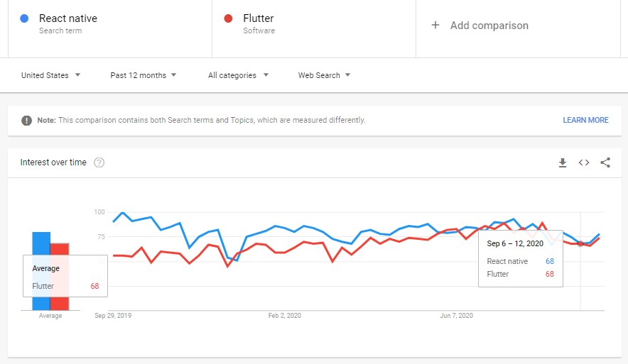Open the All categories dropdown
The height and width of the screenshot is (364, 628).
point(238,75)
